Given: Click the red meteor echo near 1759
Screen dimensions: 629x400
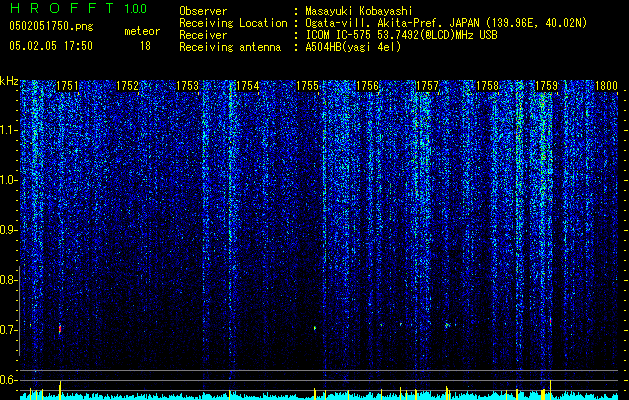Looking at the screenshot, I should 550,321.
